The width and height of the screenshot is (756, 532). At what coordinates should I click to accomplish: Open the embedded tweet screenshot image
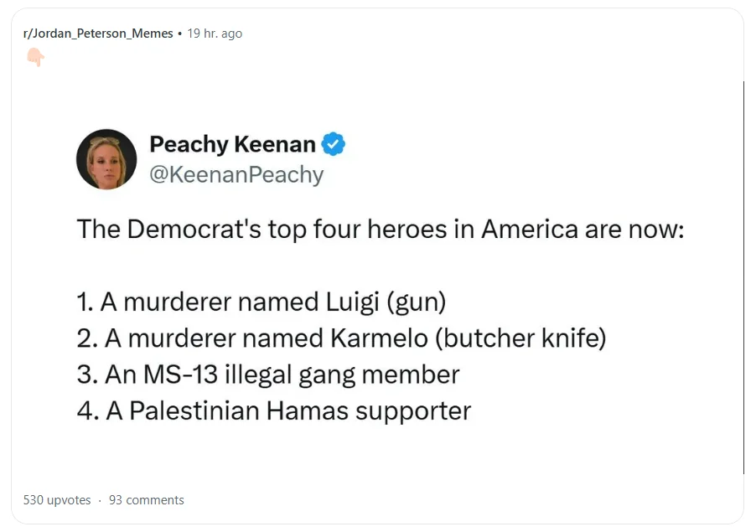coord(377,276)
